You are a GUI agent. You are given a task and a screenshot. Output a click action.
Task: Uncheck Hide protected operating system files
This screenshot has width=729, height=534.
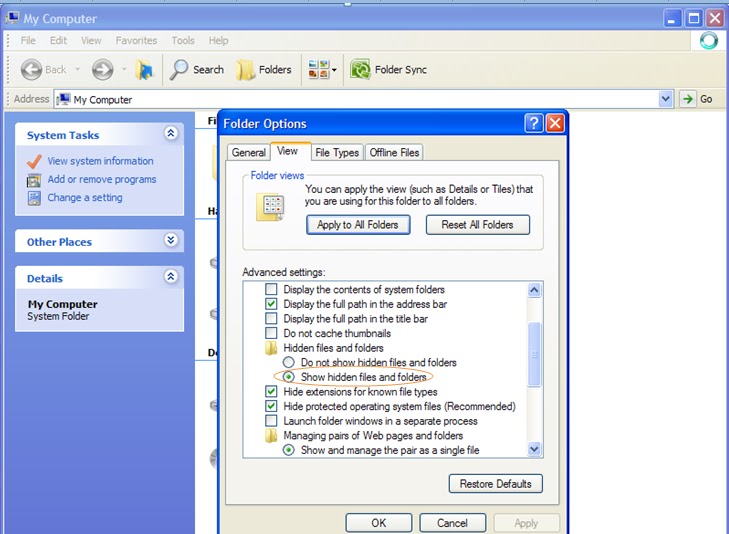271,406
